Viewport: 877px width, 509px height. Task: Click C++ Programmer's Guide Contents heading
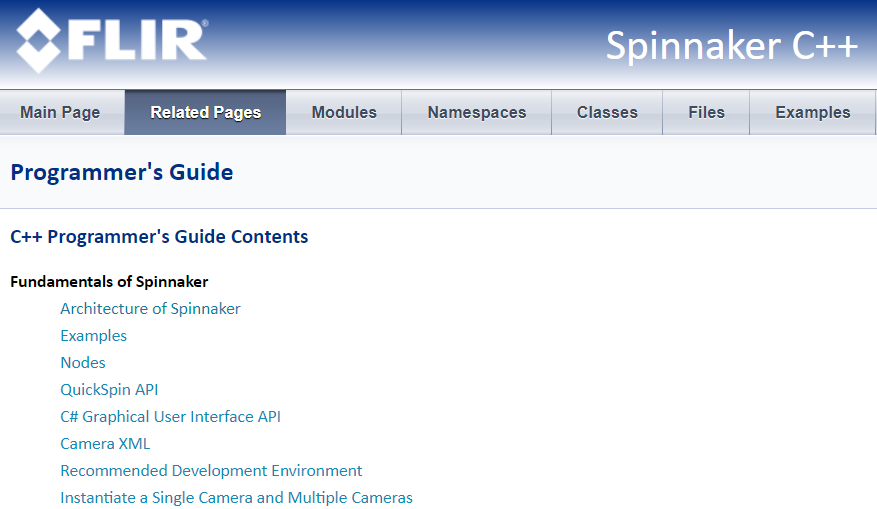(x=159, y=237)
